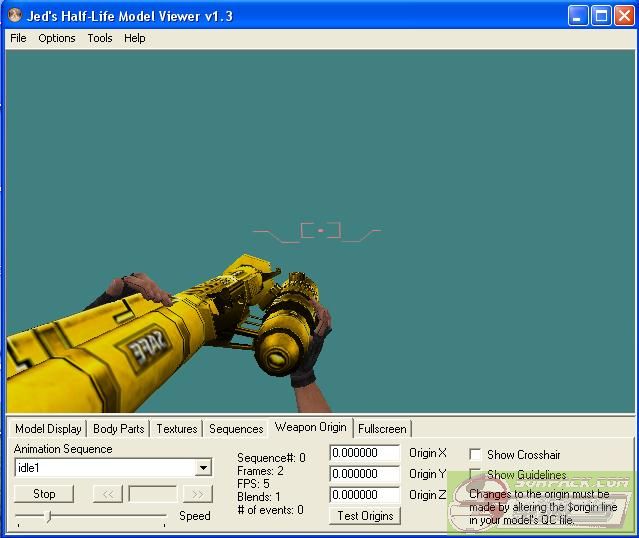
Task: Maximize the Model Viewer window
Action: (601, 16)
